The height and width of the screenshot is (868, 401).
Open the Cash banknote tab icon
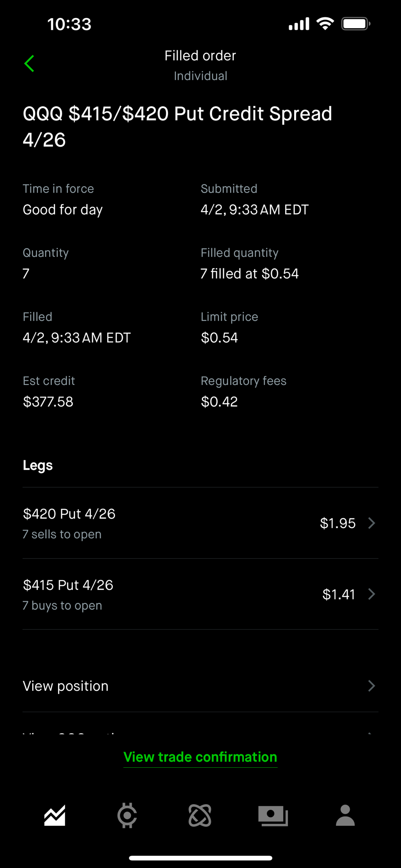273,815
